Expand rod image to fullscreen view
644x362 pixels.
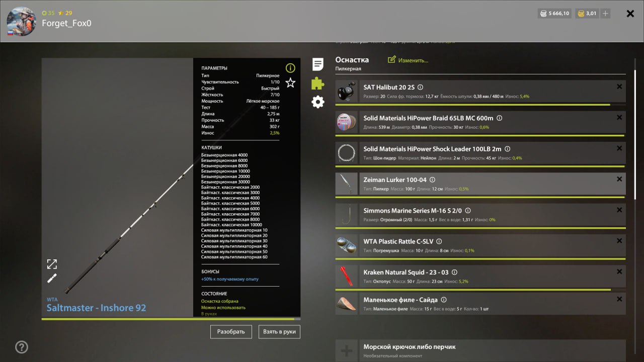tap(52, 264)
